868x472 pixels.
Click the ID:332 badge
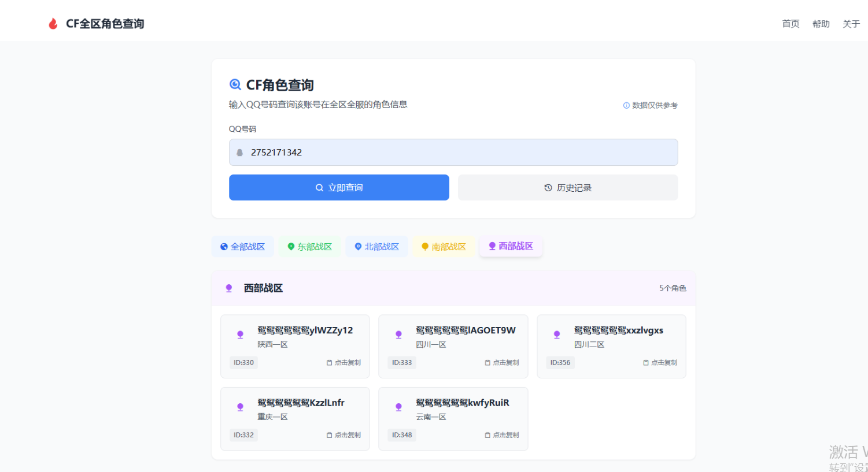243,435
